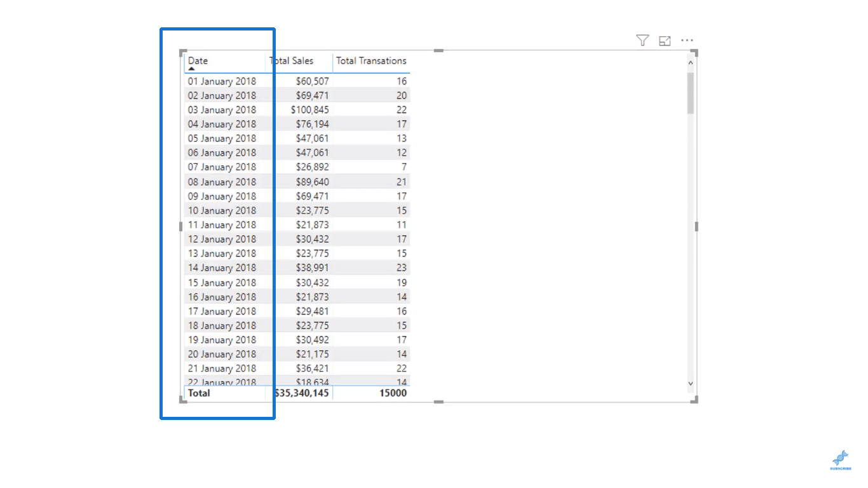Click the transactions value 23
This screenshot has width=868, height=488.
[x=402, y=268]
